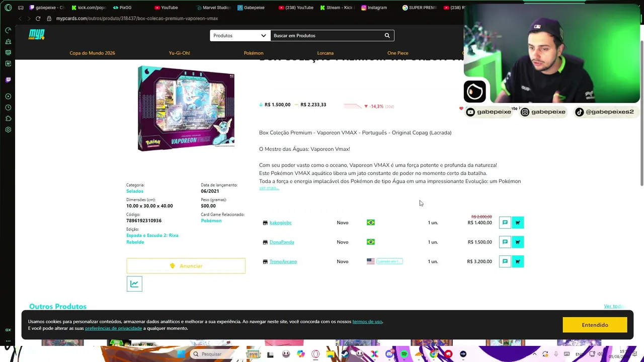The width and height of the screenshot is (644, 362).
Task: Add DonaPanda's offer to the cart
Action: [518, 242]
